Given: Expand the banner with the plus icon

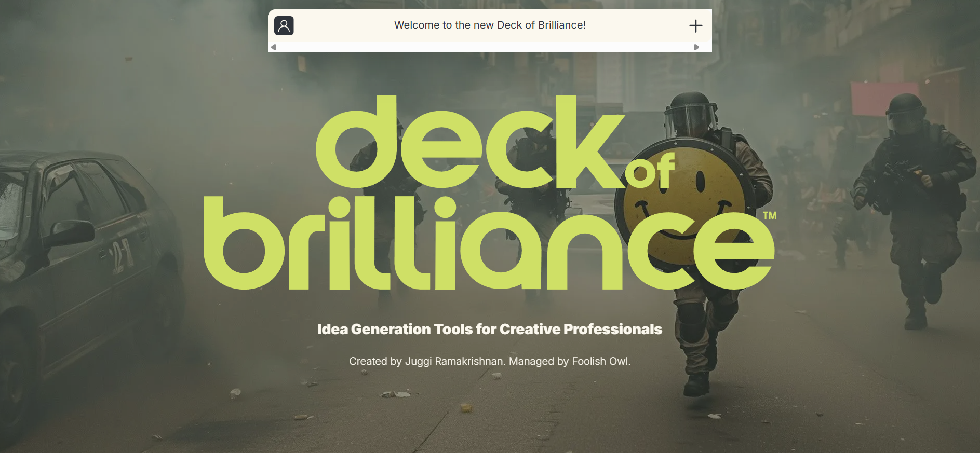Looking at the screenshot, I should tap(695, 26).
